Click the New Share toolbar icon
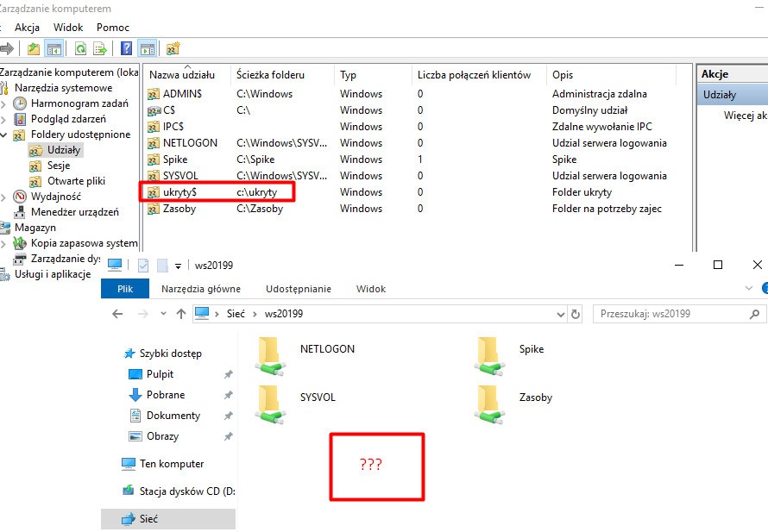This screenshot has width=768, height=532. click(173, 48)
